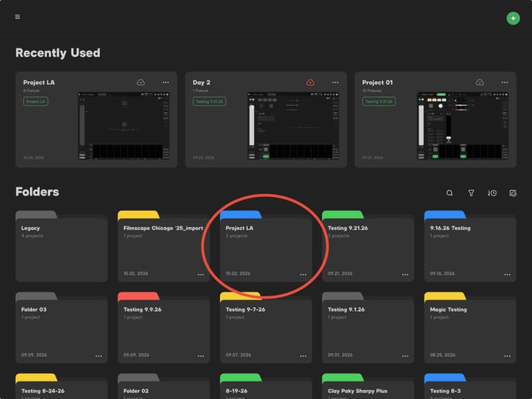Open options for Testing 9-7-26 folder

303,356
